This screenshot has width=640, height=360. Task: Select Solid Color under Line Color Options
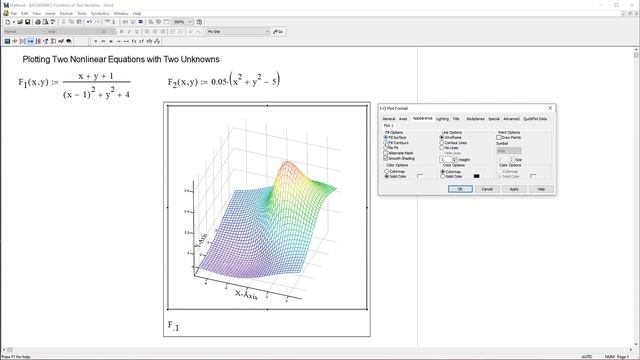(x=442, y=176)
